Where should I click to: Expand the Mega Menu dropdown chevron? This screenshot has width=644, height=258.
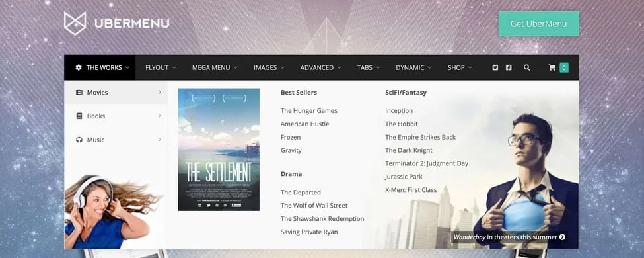[x=236, y=68]
